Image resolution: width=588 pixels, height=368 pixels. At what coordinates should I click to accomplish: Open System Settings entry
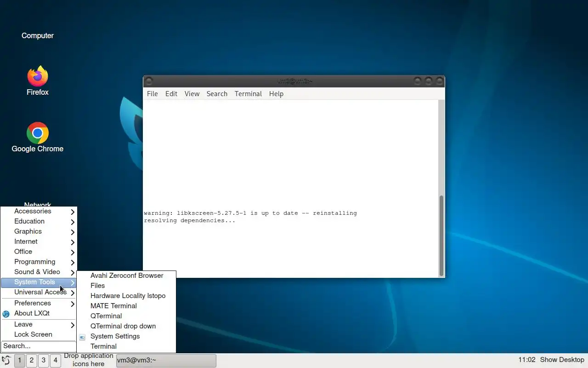[x=126, y=336]
